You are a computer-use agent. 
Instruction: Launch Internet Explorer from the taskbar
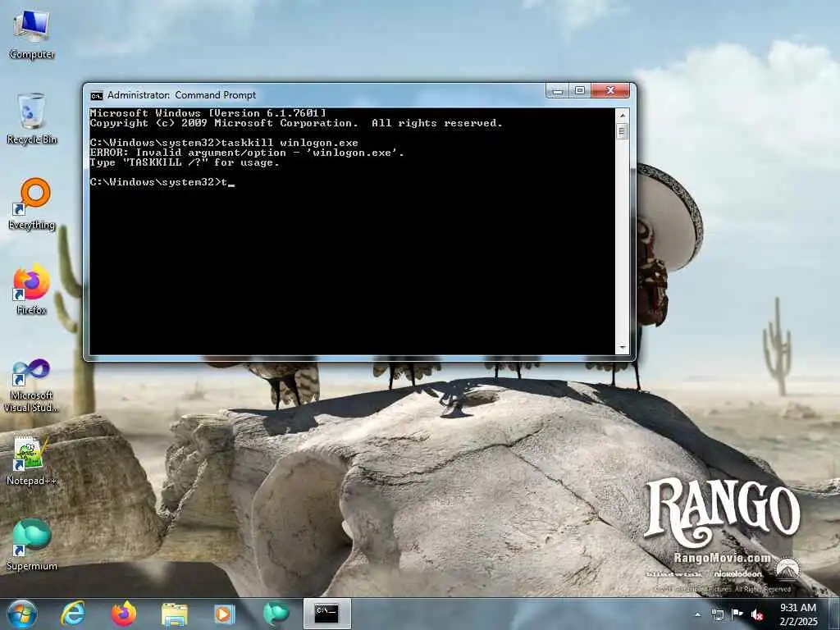pos(73,614)
